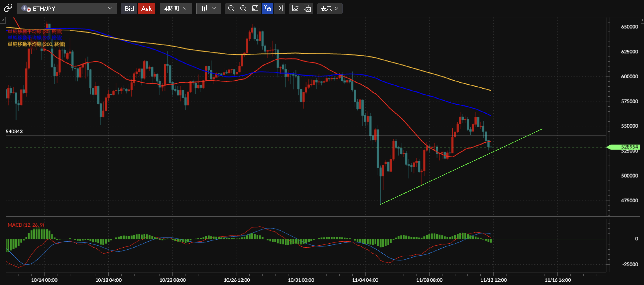
Task: Click the scroll-to-latest arrow icon
Action: (279, 8)
